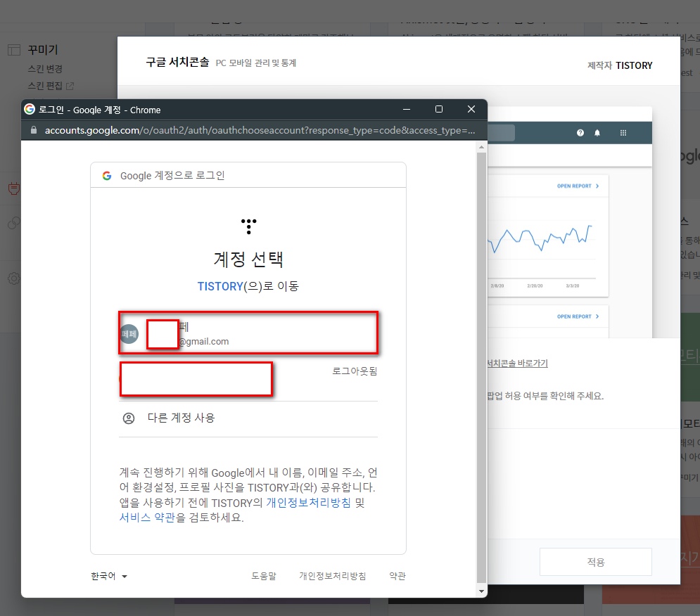Click the 도움말 footer link

pos(264,576)
